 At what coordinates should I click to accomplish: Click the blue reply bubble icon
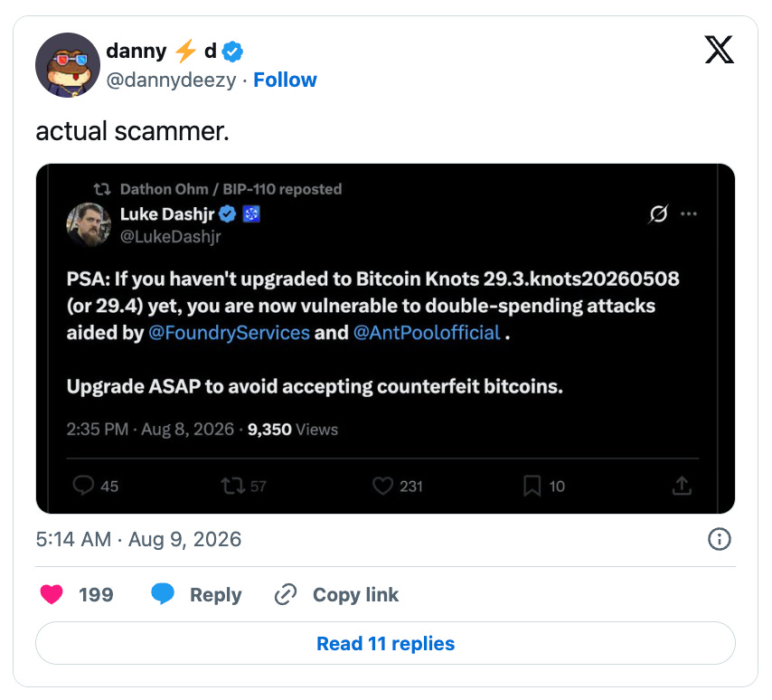coord(163,593)
